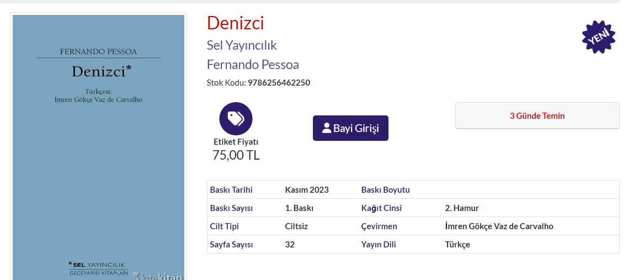Click the Etiket Fiyatı label
This screenshot has width=644, height=280.
pos(236,142)
